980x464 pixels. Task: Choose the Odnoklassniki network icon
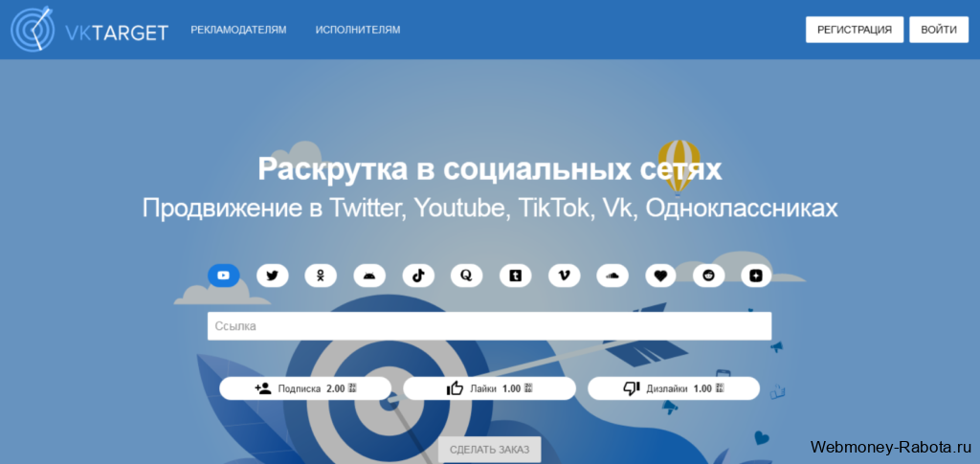(x=321, y=276)
